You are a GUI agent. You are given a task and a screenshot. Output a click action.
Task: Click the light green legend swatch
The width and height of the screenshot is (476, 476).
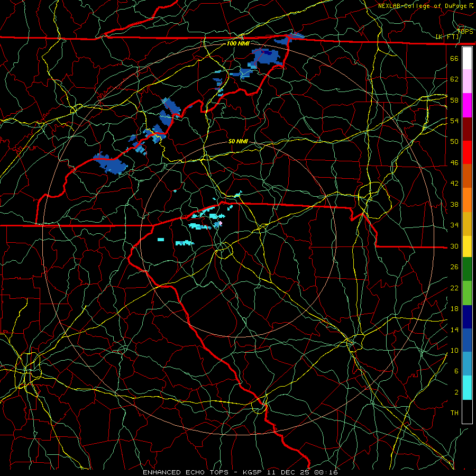coord(467,293)
